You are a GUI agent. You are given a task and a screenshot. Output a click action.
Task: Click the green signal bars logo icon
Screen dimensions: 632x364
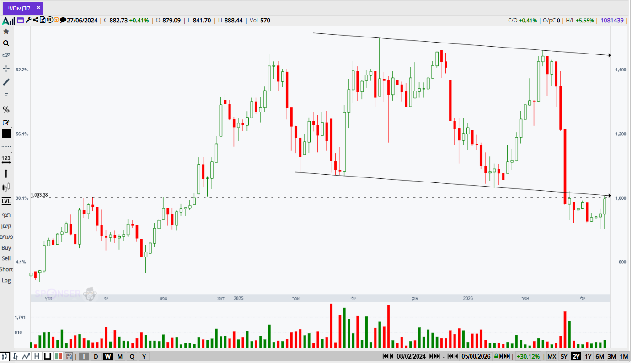click(9, 21)
